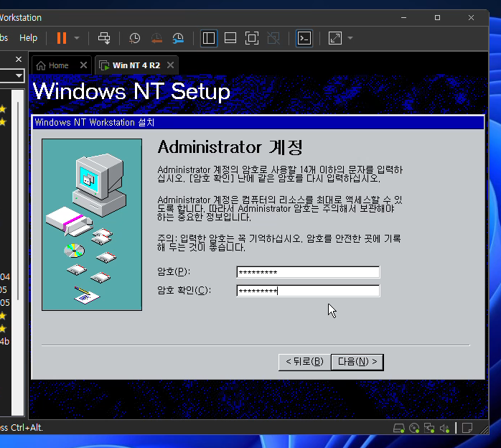This screenshot has height=448, width=501.
Task: Click the 암호(P) password field
Action: (x=308, y=272)
